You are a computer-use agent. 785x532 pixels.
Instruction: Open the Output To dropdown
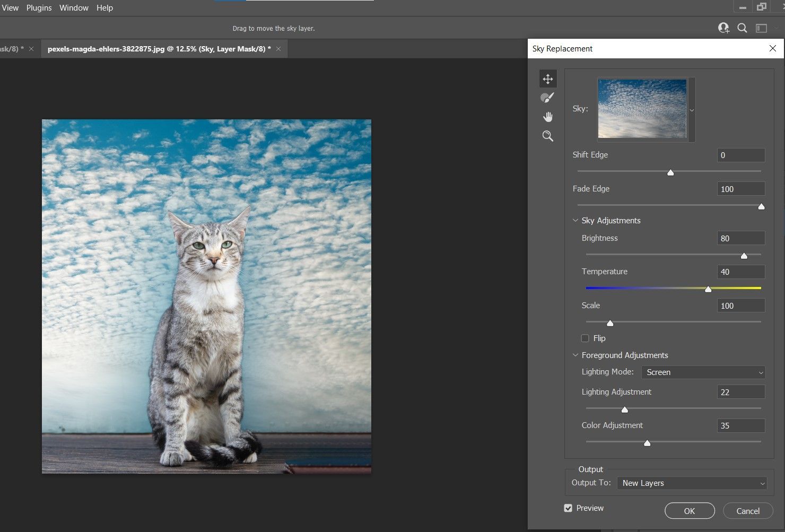692,483
